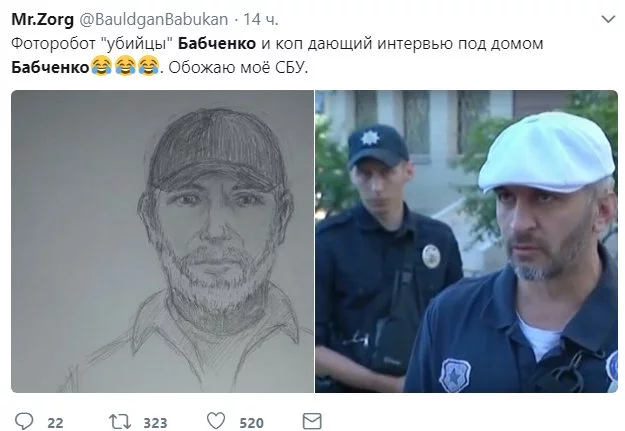Image resolution: width=625 pixels, height=431 pixels.
Task: Click the @BauldganBabukan handle
Action: (154, 19)
